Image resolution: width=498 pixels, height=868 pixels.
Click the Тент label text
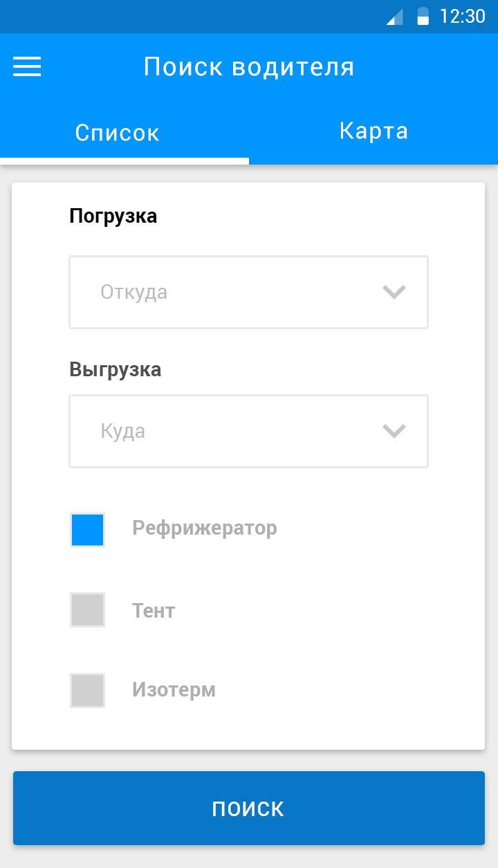(x=153, y=609)
